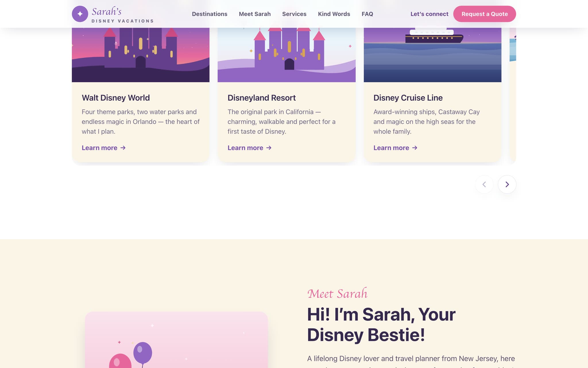Click the 'Hi! I'm Sarah, Your Disney Bestie!' heading

[381, 325]
